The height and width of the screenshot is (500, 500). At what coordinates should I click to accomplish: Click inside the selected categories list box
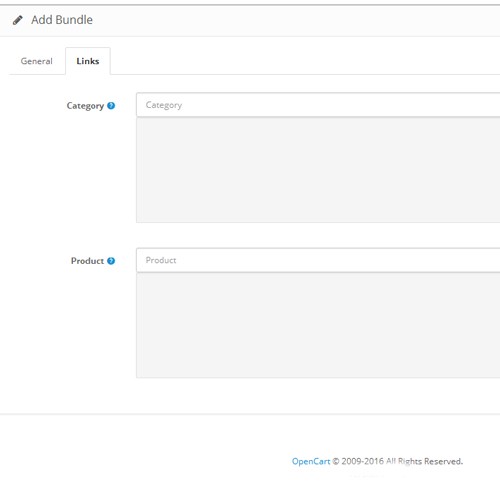[x=318, y=170]
